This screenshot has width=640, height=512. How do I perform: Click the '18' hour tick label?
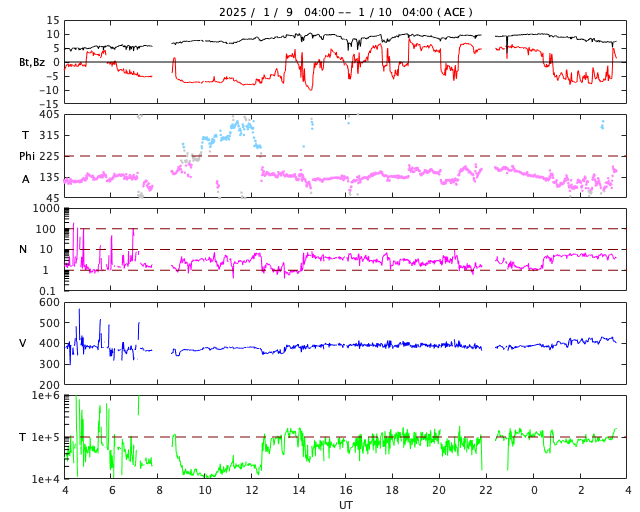point(392,490)
